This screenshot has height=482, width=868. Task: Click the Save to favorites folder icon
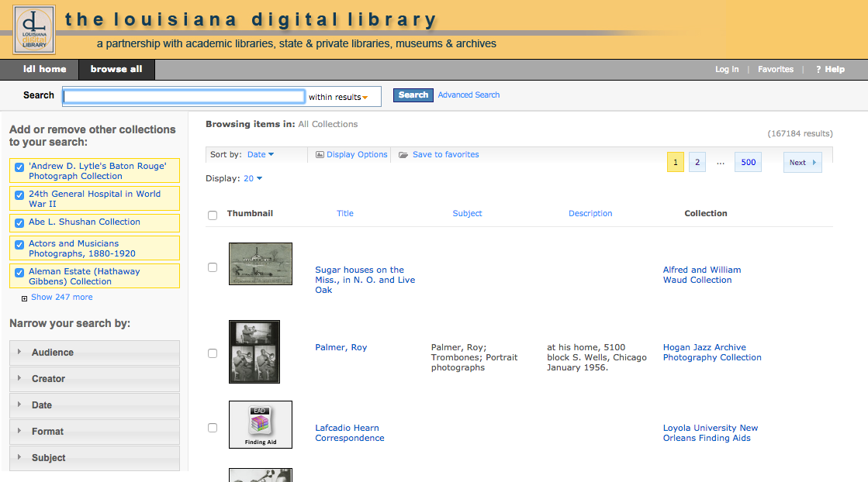point(403,155)
